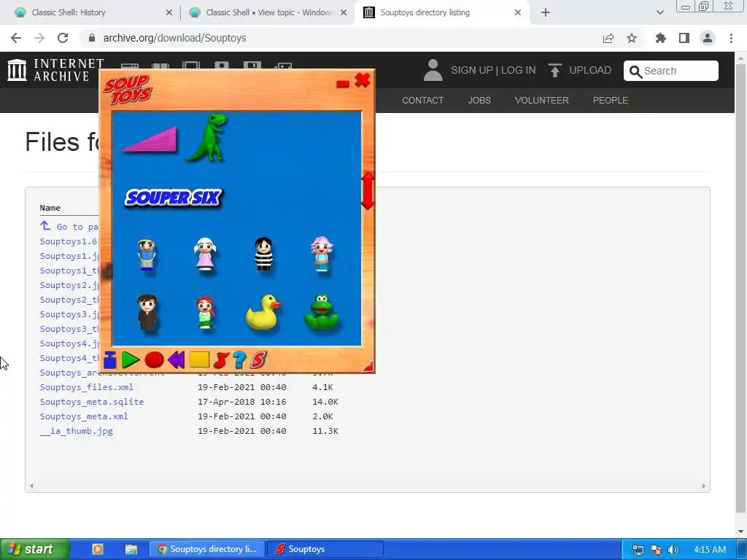The image size is (747, 560).
Task: Switch to Classic Shell View topic tab
Action: (268, 12)
